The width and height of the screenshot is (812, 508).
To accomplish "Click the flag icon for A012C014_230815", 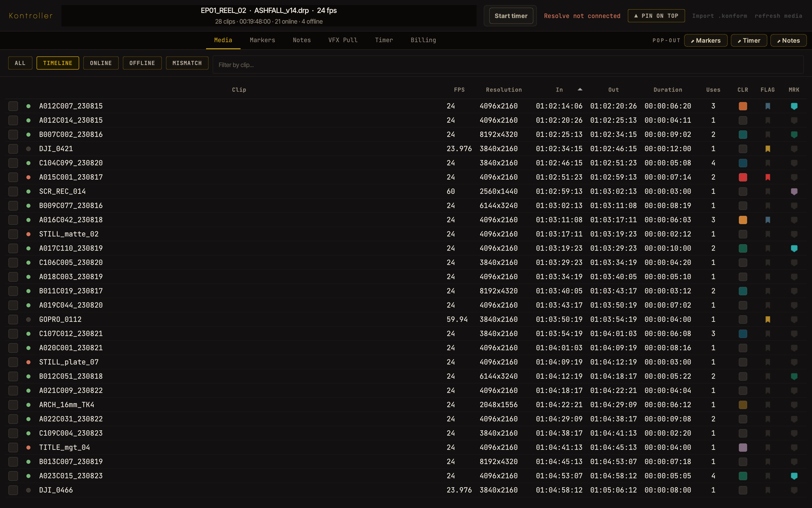I will click(768, 120).
